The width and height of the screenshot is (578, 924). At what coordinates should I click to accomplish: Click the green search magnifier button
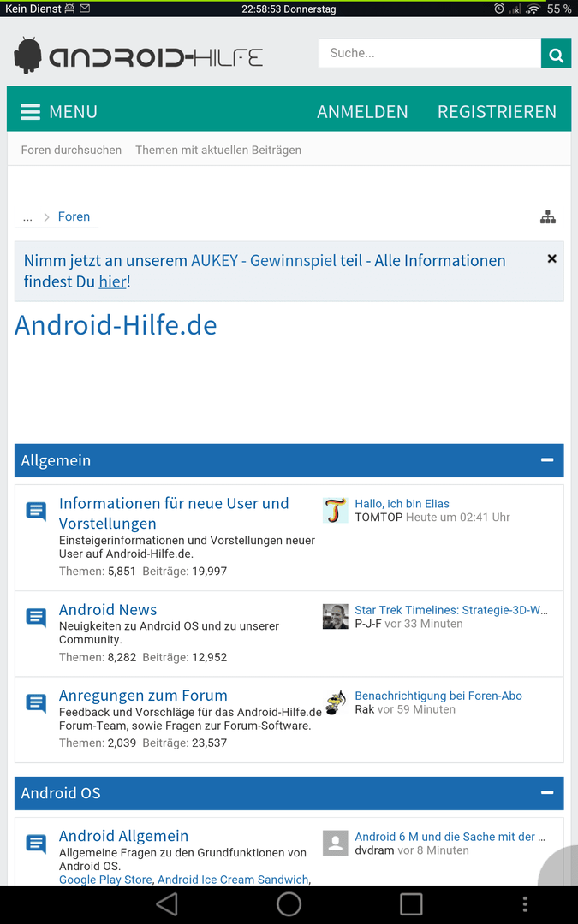557,54
